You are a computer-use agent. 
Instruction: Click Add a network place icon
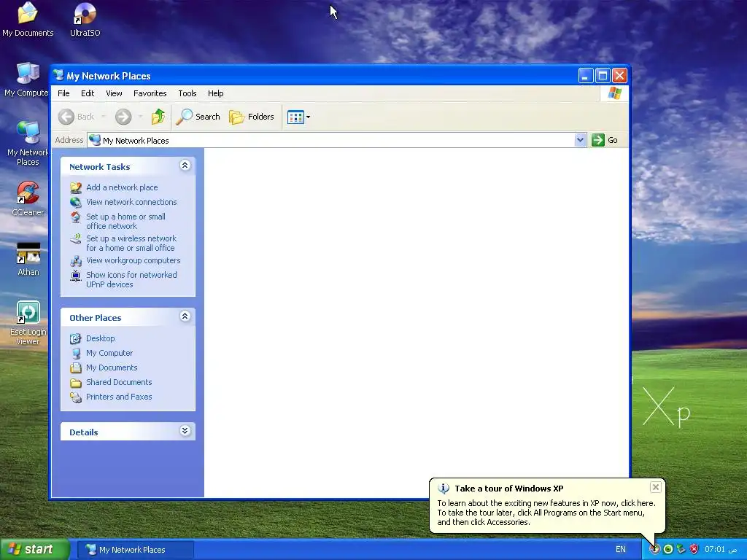coord(76,187)
